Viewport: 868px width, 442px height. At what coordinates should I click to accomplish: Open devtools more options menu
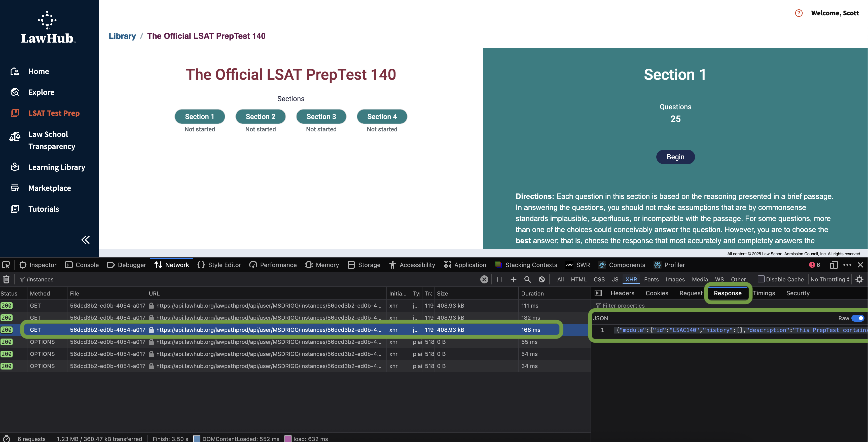(847, 265)
